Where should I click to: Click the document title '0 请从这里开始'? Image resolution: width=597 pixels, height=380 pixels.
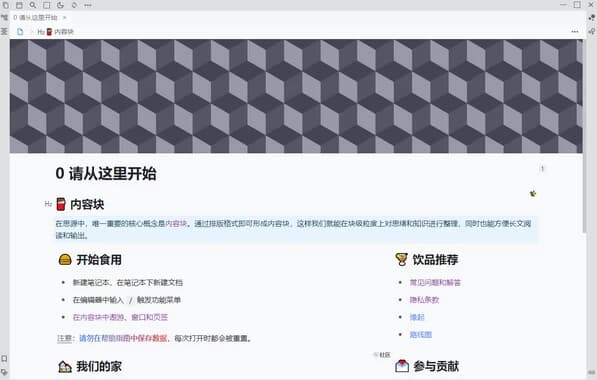pos(106,174)
